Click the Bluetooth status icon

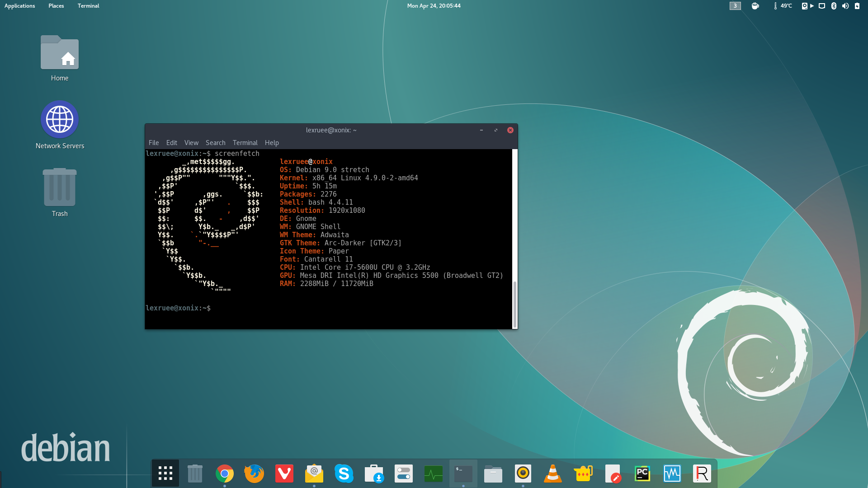[834, 6]
